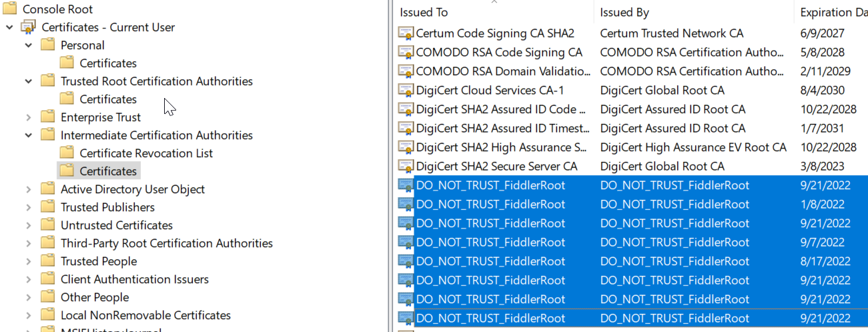868x332 pixels.
Task: Click the DigiCert Cloud Services CA-1 certificate icon
Action: pos(406,91)
